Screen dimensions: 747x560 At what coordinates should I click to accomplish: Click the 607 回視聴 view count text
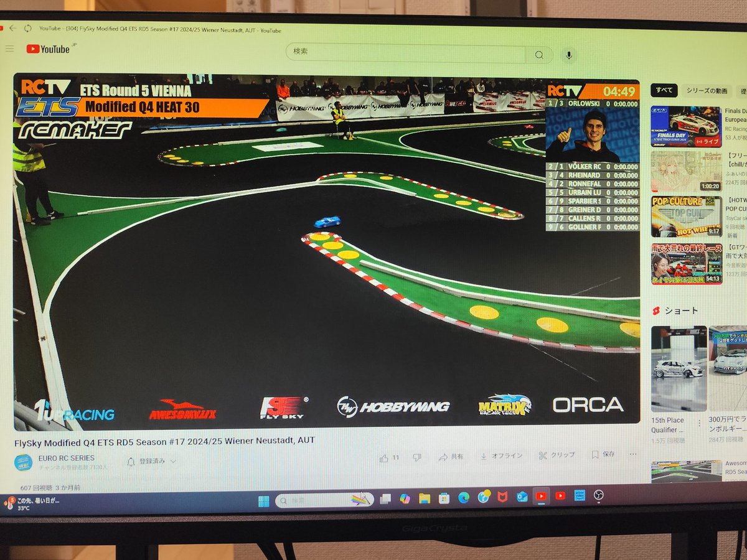coord(37,488)
